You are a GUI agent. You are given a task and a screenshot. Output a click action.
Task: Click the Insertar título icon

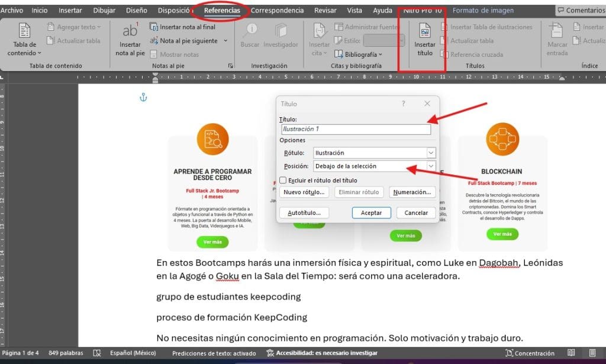tap(424, 32)
